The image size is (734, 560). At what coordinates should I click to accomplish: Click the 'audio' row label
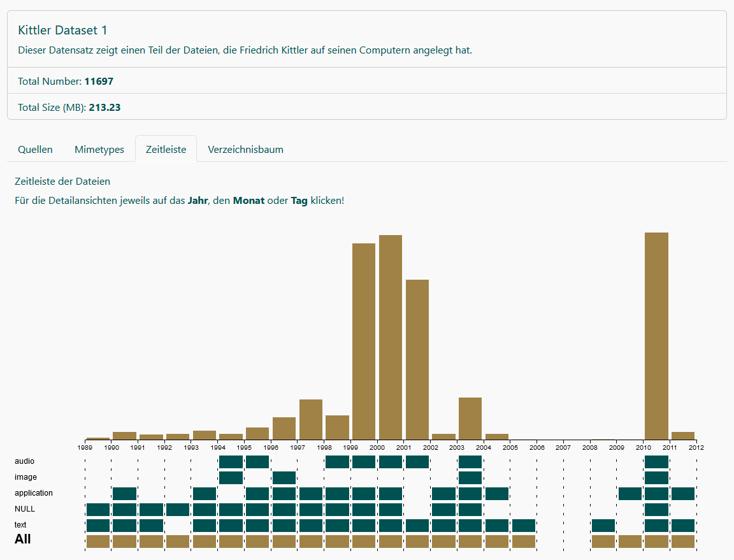24,461
